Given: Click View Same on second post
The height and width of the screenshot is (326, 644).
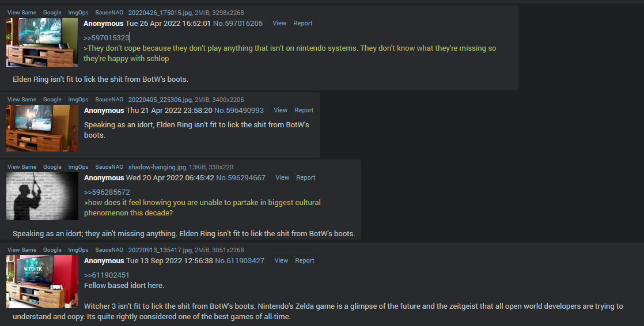Looking at the screenshot, I should coord(22,100).
